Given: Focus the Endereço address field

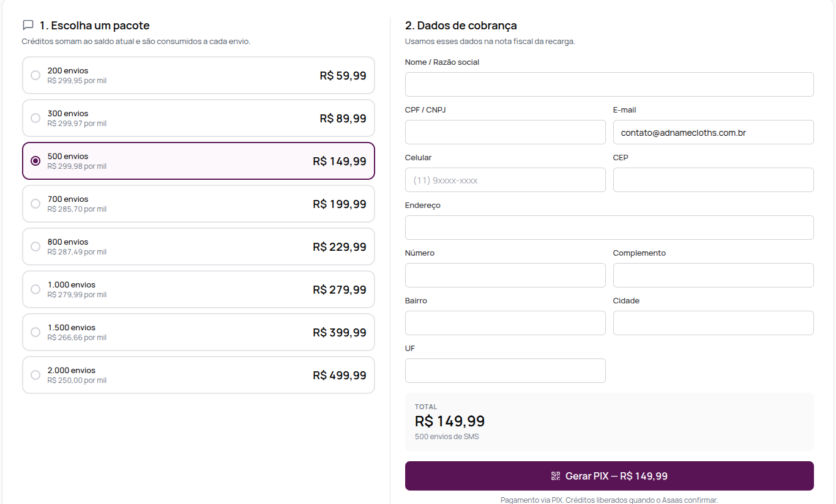Looking at the screenshot, I should pos(609,228).
